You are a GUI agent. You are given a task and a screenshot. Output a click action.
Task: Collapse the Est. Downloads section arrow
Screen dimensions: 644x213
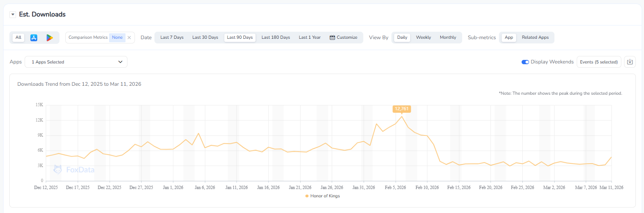[13, 14]
